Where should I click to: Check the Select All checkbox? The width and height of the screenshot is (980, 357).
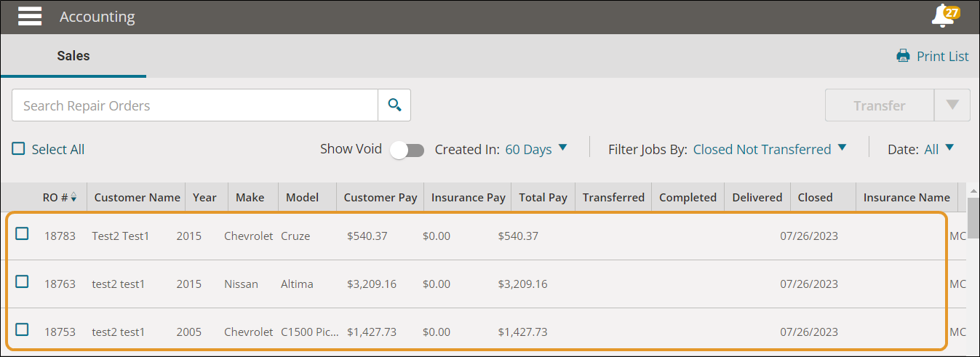(x=18, y=149)
